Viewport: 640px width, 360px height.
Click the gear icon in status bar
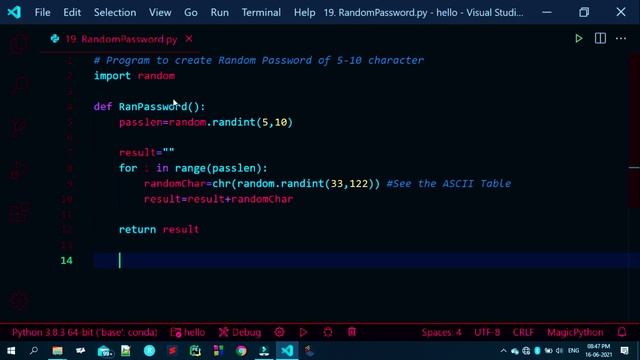click(x=279, y=332)
